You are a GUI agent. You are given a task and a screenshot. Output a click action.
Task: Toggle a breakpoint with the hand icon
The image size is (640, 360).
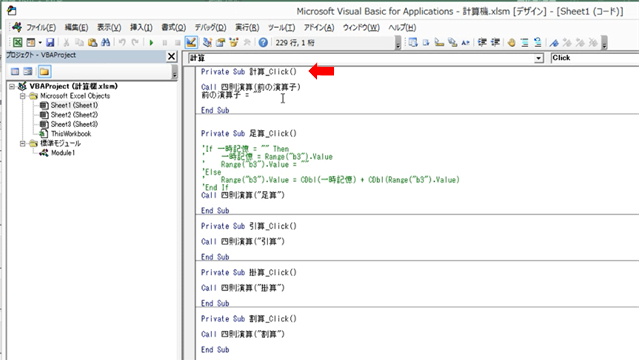(511, 42)
